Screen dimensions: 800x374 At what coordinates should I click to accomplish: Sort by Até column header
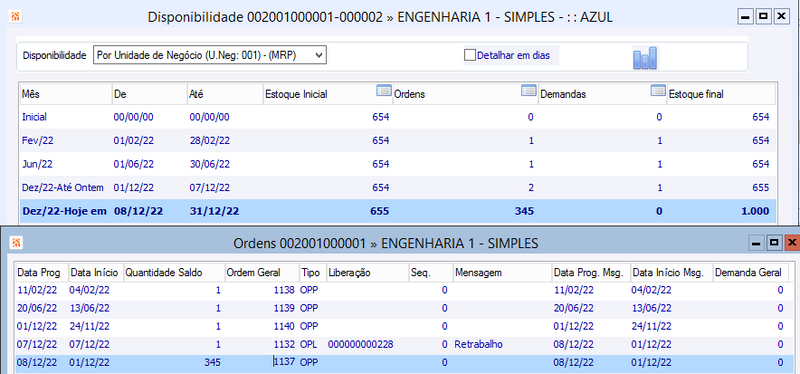click(x=225, y=94)
